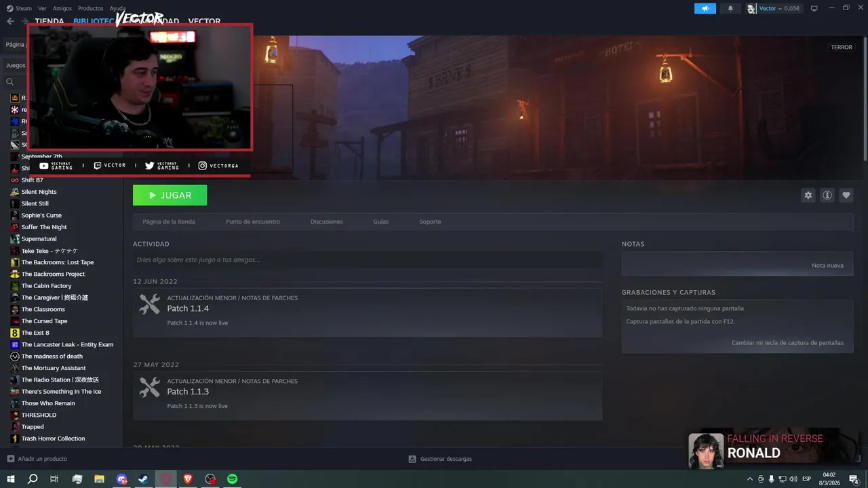Screen dimensions: 868x488
Task: Open the Steam menu
Action: [x=19, y=9]
